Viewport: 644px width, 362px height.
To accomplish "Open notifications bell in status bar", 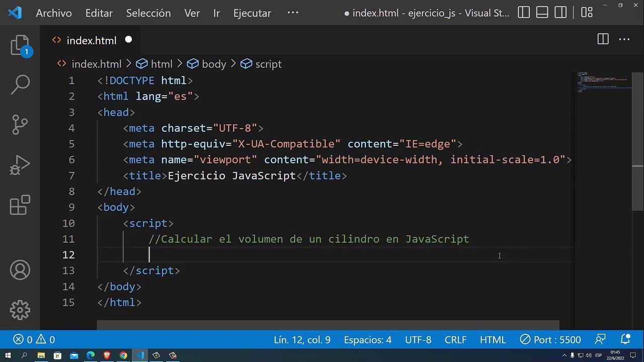I will click(625, 340).
